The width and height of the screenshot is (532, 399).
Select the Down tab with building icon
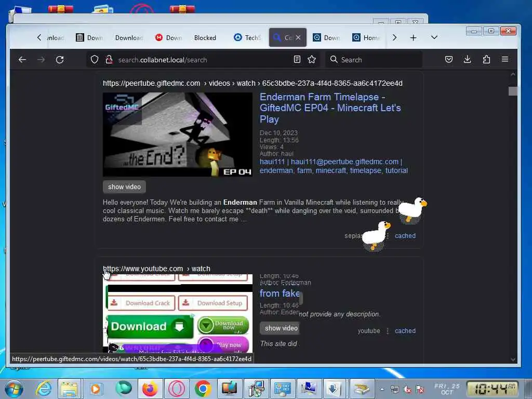[x=89, y=37]
